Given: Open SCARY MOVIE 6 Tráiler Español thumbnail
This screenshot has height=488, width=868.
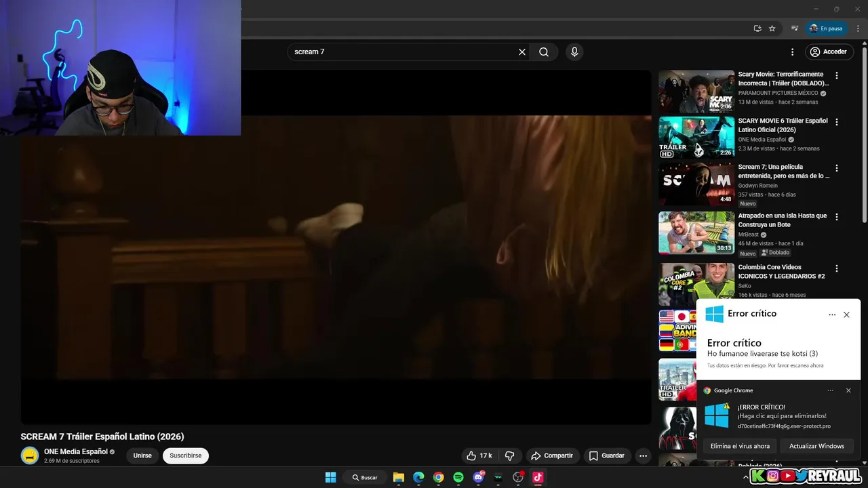Looking at the screenshot, I should [696, 138].
